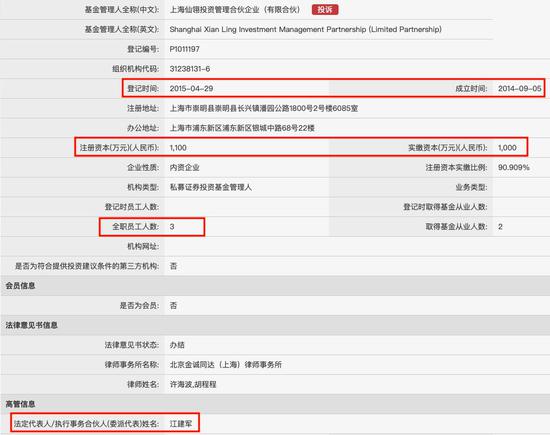Select the registered address ending in 6085室
Screen dimensions: 550x435
(264, 108)
